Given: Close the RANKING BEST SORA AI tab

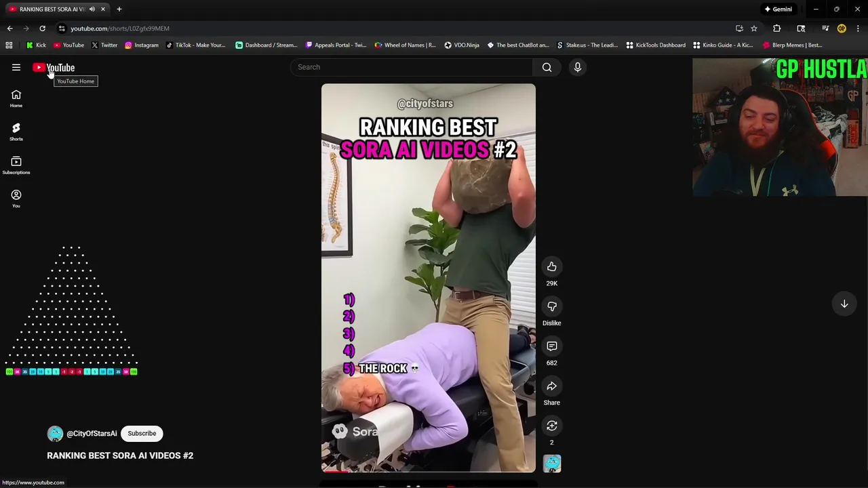Looking at the screenshot, I should coord(103,9).
